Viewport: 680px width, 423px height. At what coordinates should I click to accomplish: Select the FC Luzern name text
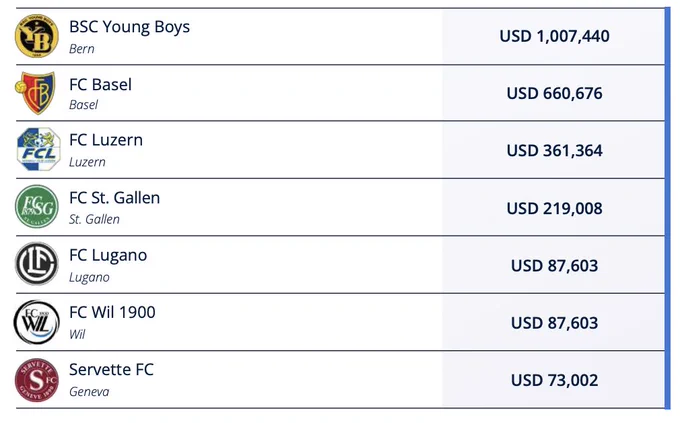point(106,140)
